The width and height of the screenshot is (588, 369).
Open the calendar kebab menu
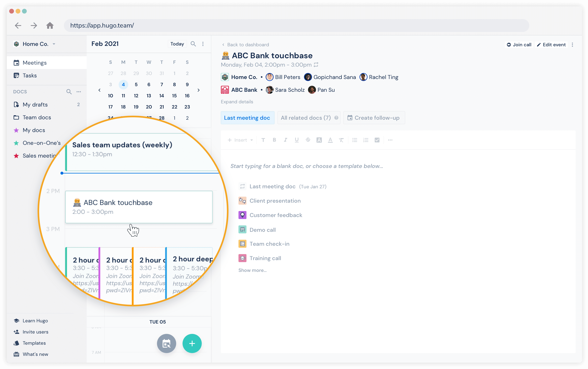(x=203, y=44)
